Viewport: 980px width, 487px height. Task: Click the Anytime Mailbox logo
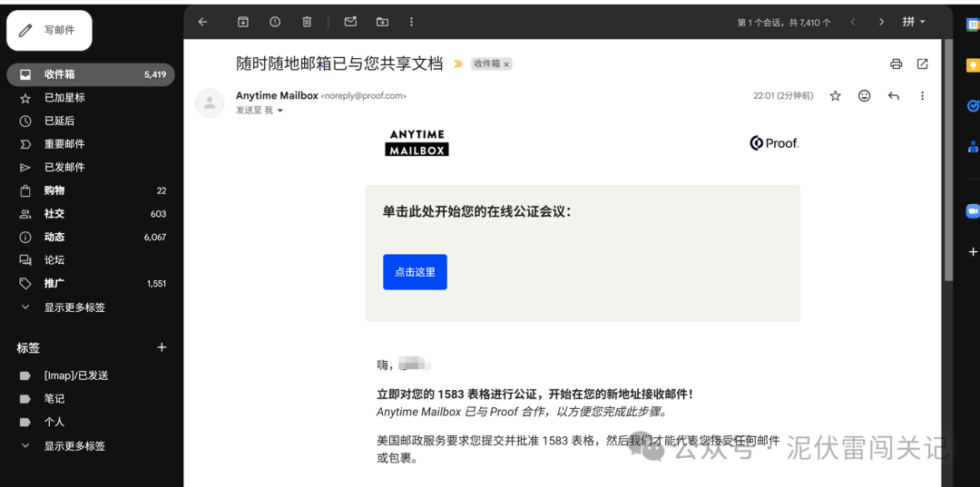pyautogui.click(x=416, y=143)
